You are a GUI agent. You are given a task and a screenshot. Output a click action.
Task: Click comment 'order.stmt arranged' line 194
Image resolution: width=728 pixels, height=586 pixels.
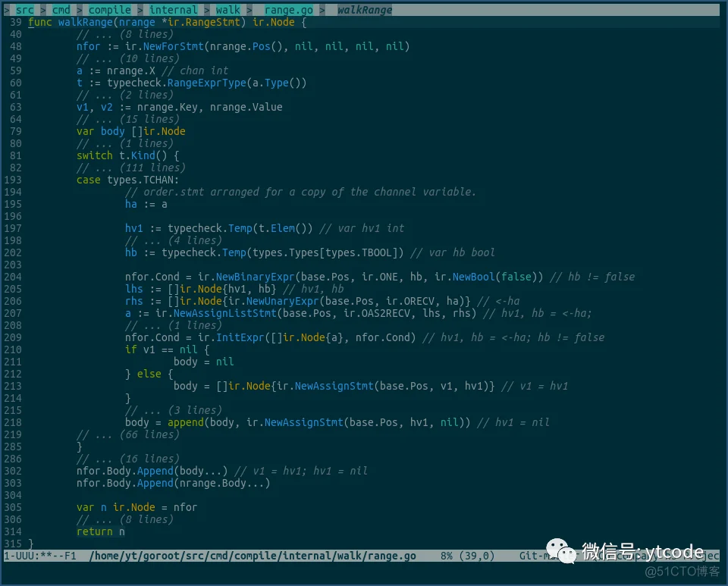300,192
